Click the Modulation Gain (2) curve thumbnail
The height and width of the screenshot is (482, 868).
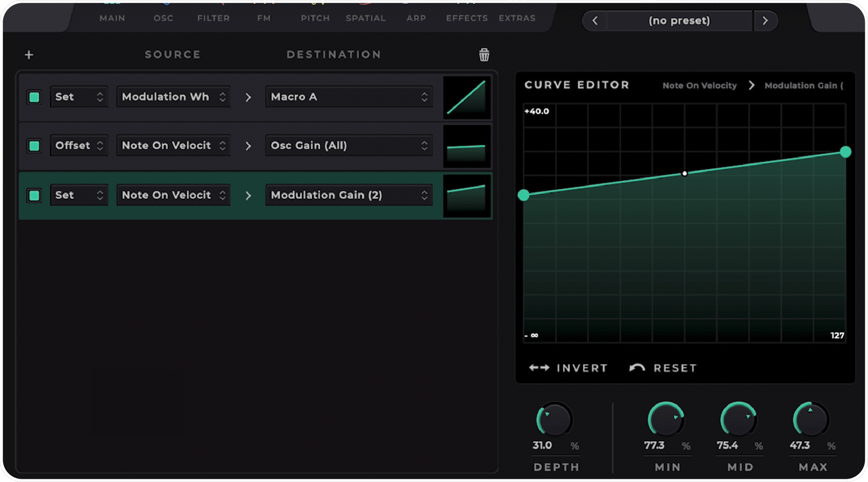point(467,195)
